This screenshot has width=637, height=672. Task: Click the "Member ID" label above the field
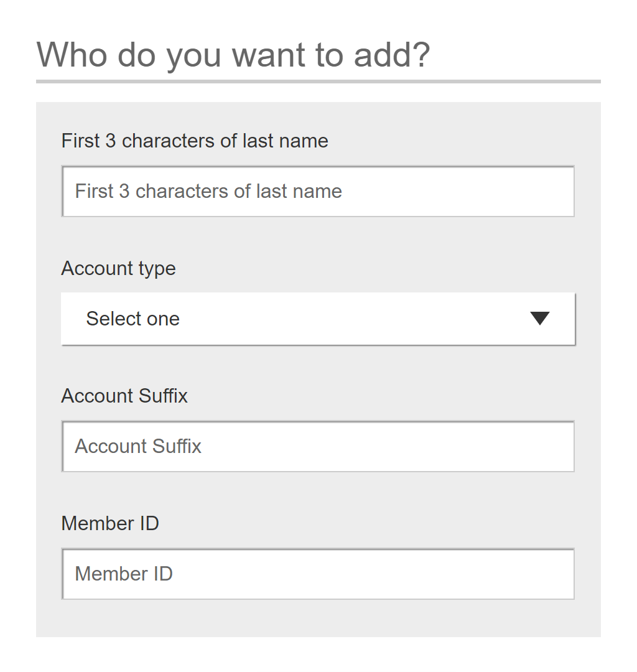(x=110, y=523)
